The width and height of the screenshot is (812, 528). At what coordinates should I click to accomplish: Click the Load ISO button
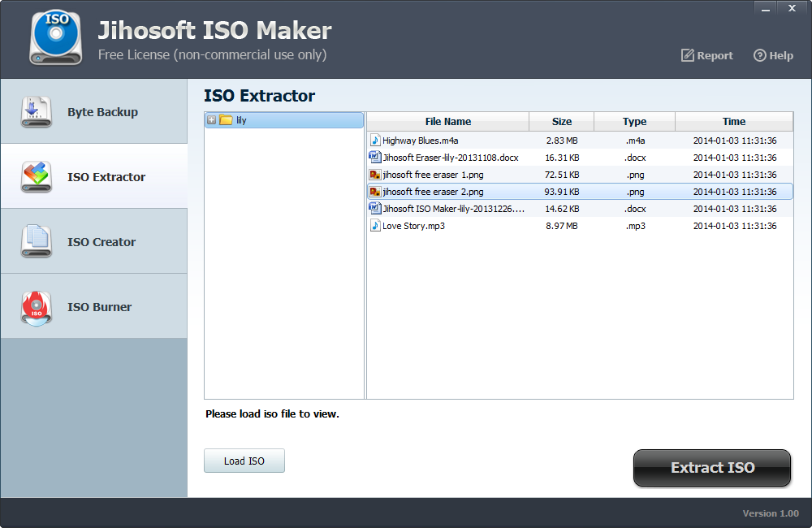point(244,461)
